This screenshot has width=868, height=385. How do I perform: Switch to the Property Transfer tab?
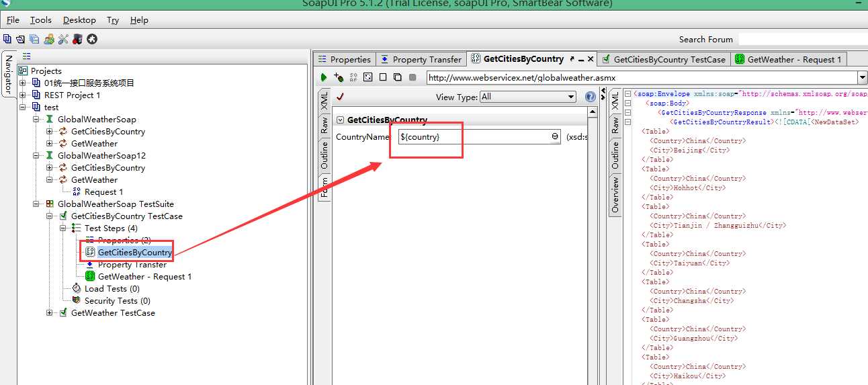click(421, 59)
